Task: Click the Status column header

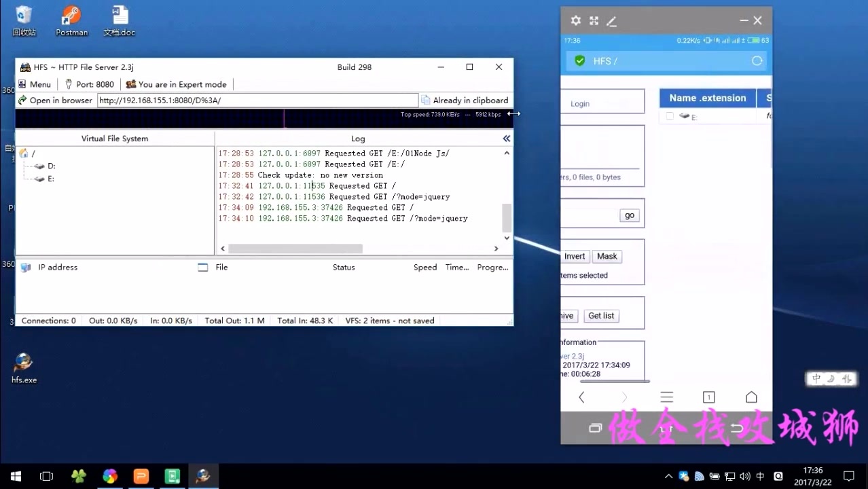Action: [x=344, y=268]
